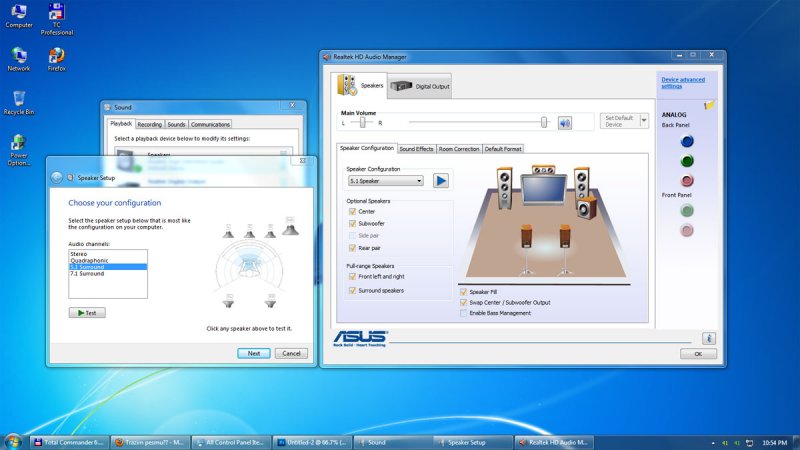Click OK in Realtek HD Audio Manager
The image size is (800, 450).
point(698,354)
